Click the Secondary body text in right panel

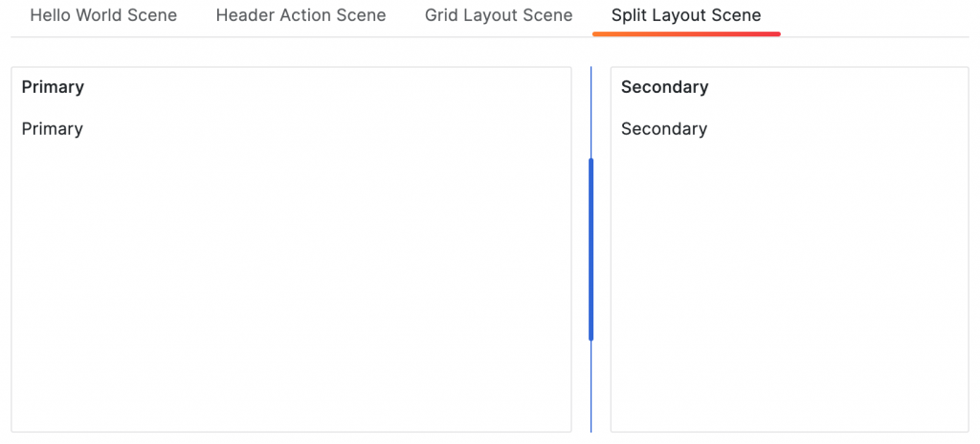tap(664, 129)
